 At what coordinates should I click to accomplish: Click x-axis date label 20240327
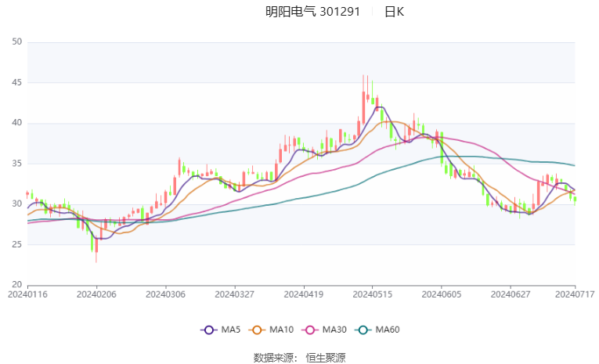click(x=235, y=294)
